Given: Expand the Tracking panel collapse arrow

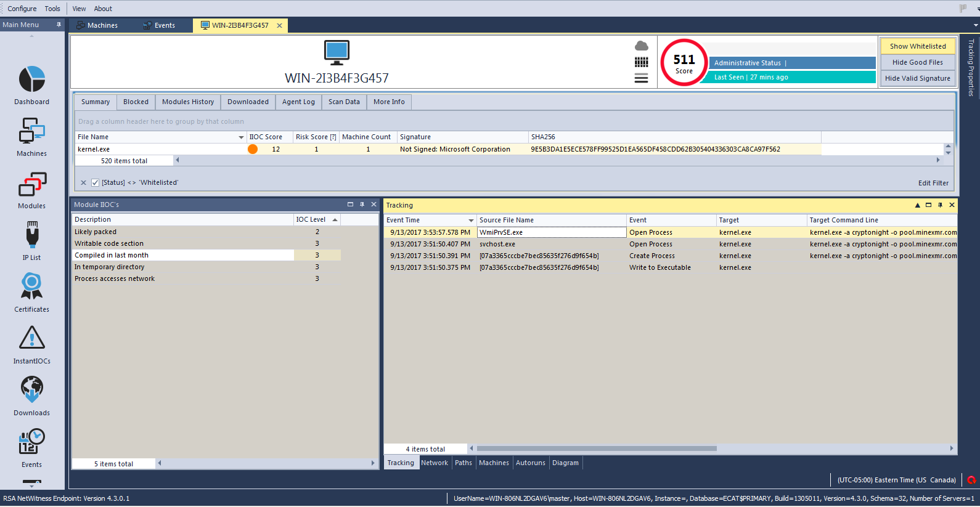Looking at the screenshot, I should 917,205.
